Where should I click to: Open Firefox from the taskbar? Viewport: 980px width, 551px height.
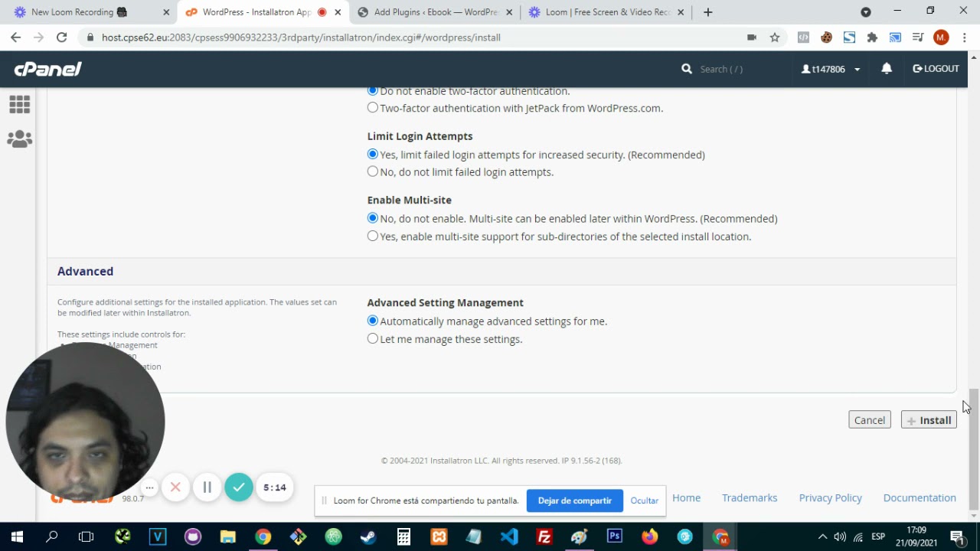click(x=650, y=537)
